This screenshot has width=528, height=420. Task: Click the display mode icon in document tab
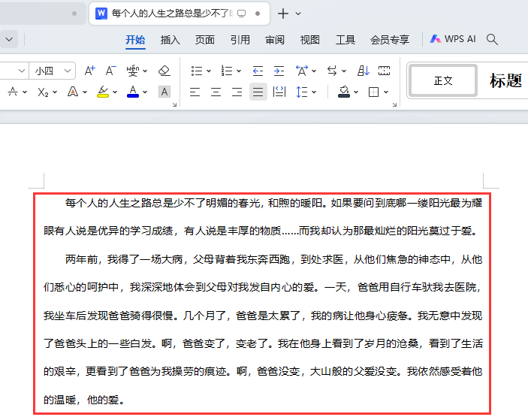(241, 14)
